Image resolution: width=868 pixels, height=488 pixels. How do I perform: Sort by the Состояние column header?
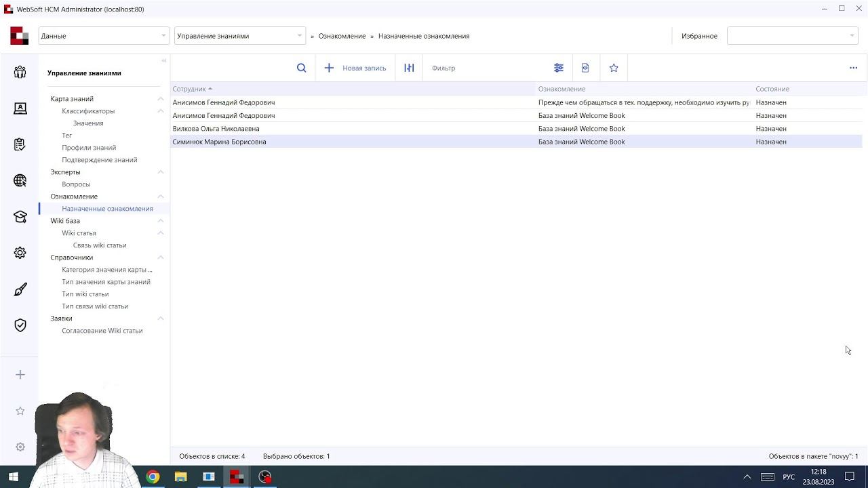coord(772,89)
